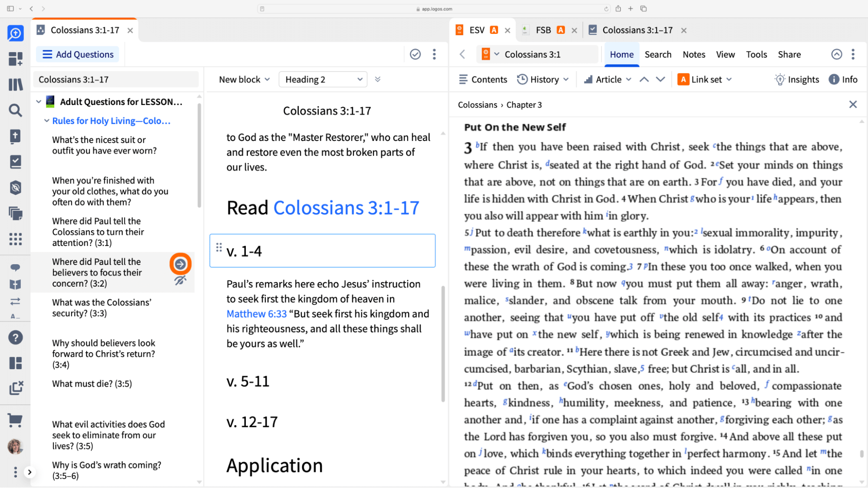Click the checkmark circle icon in lesson toolbar

pos(415,54)
